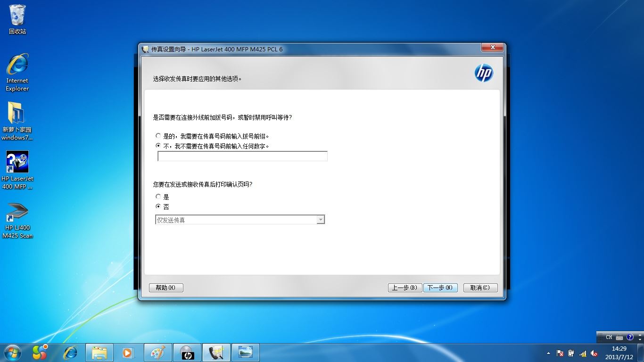Click the fax wizard title bar icon
644x362 pixels.
click(x=145, y=49)
